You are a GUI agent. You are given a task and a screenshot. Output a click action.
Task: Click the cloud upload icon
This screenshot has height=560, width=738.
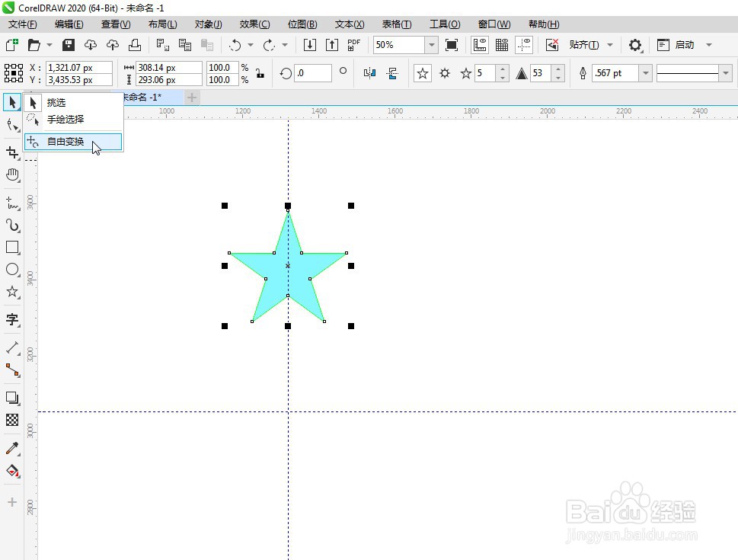[113, 45]
